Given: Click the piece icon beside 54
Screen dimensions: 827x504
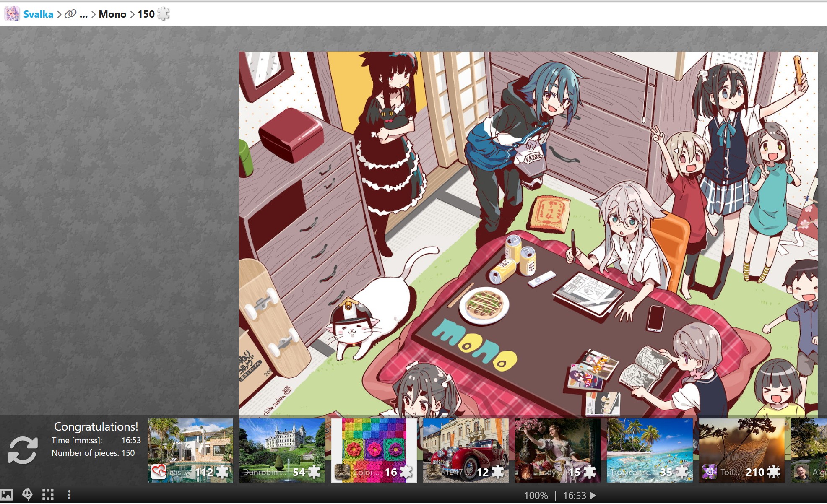Looking at the screenshot, I should tap(314, 472).
